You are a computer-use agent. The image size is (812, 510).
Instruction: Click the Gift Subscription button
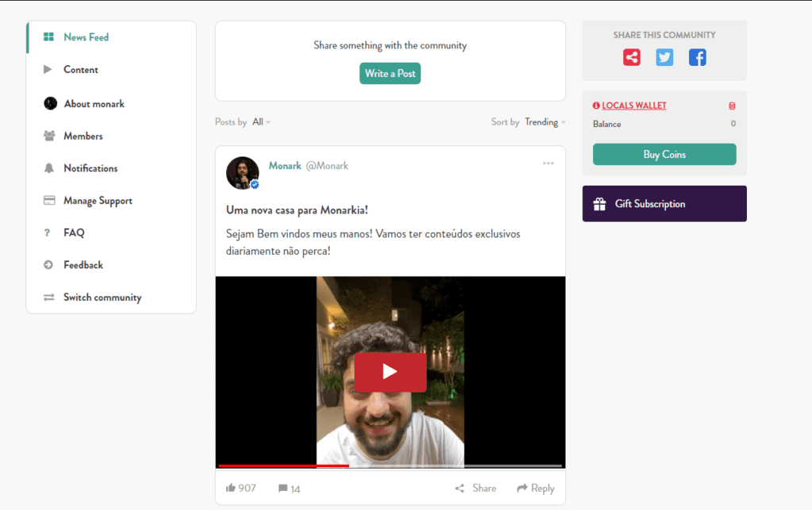tap(665, 204)
